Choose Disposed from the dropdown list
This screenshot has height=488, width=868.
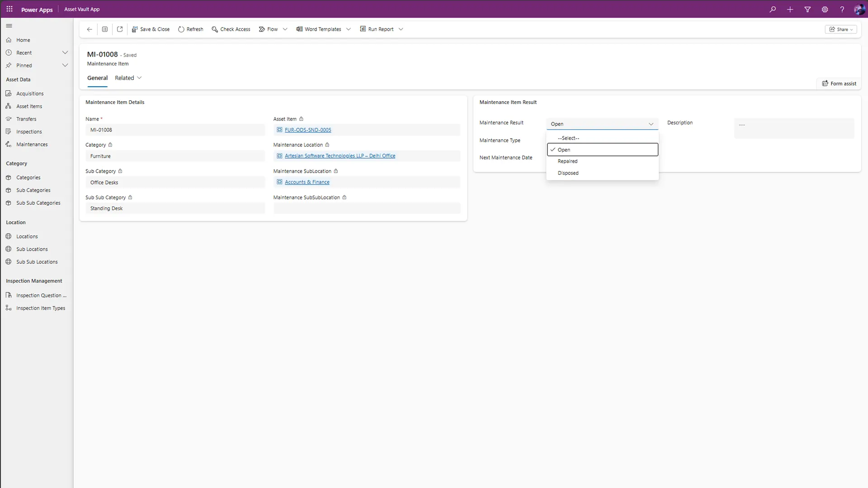coord(568,173)
